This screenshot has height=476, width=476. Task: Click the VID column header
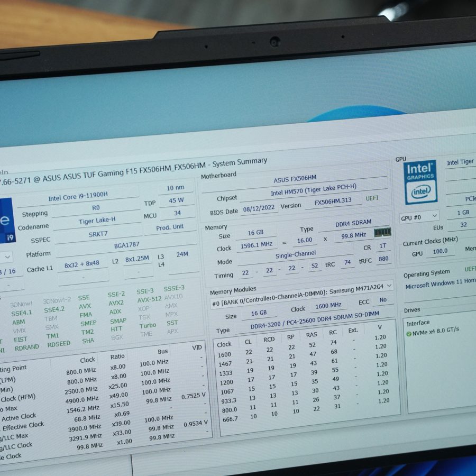coord(197,347)
